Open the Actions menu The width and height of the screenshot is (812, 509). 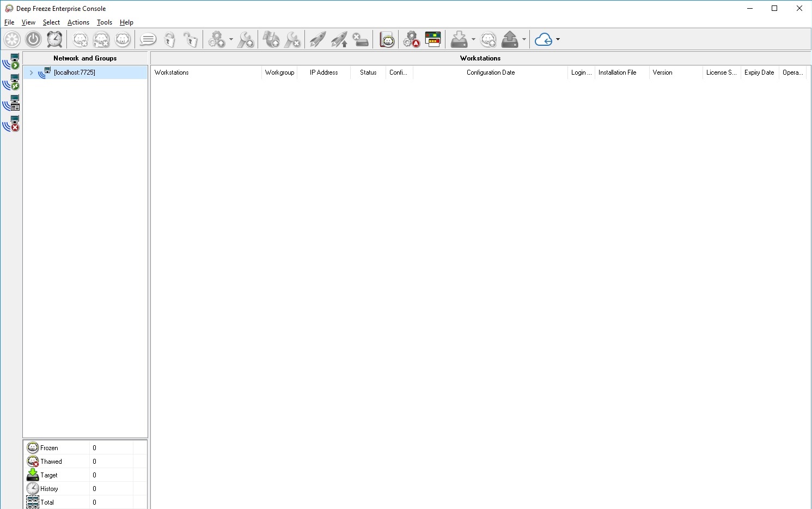[78, 22]
